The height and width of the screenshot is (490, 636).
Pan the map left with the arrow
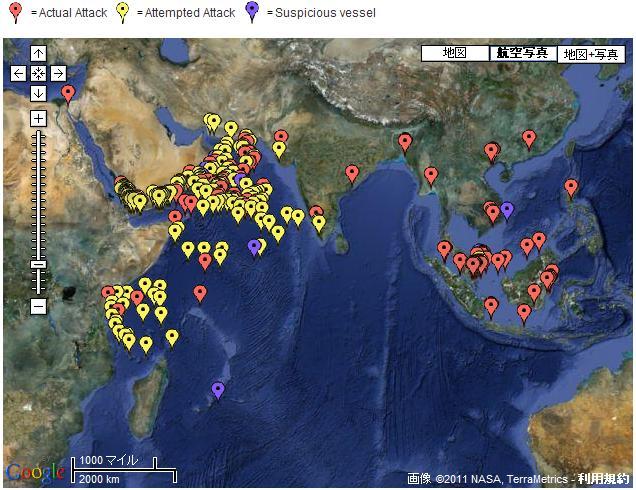18,73
